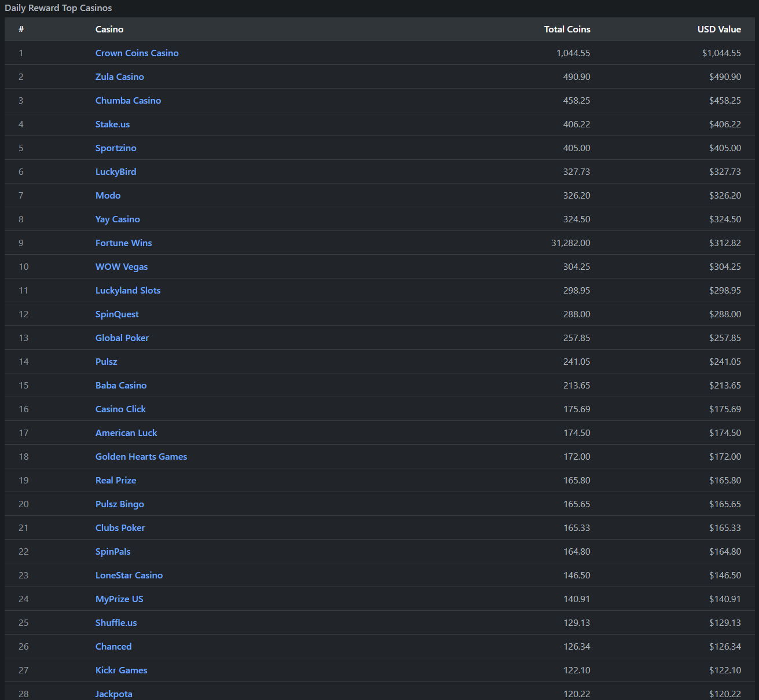Select the $458.25 USD value cell
Image resolution: width=759 pixels, height=700 pixels.
[x=725, y=100]
